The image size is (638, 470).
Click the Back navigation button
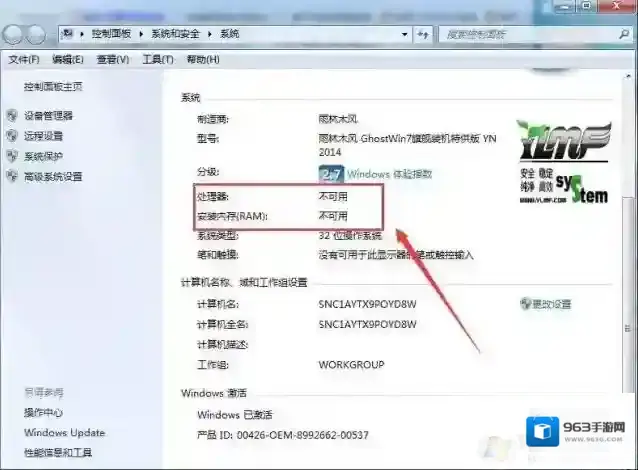point(13,35)
